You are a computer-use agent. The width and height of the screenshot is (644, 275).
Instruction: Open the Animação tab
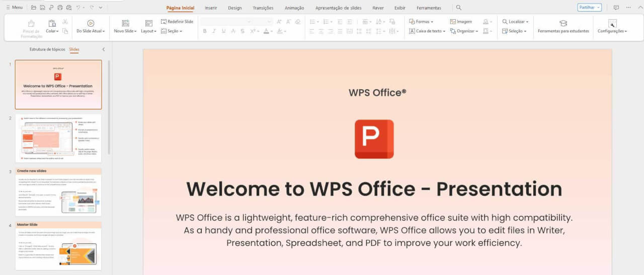point(294,8)
